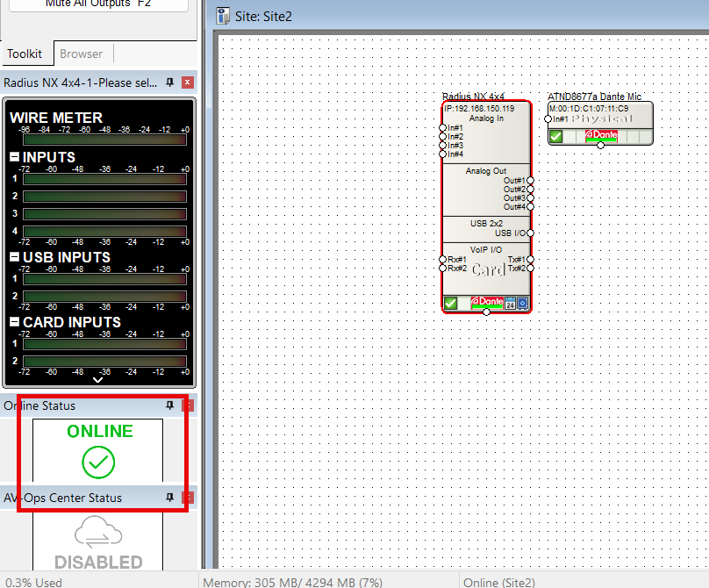
Task: Open the Dante icon on Radius NX
Action: tap(486, 303)
